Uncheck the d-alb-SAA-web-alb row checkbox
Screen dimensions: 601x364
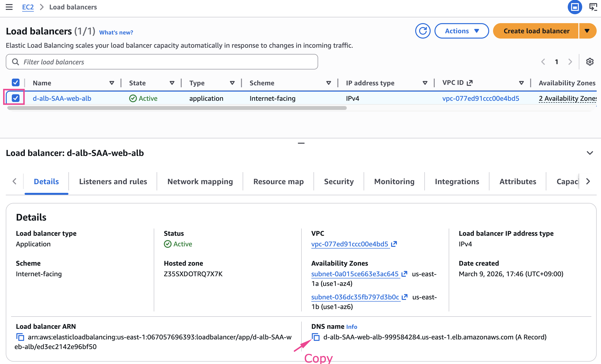pyautogui.click(x=16, y=98)
